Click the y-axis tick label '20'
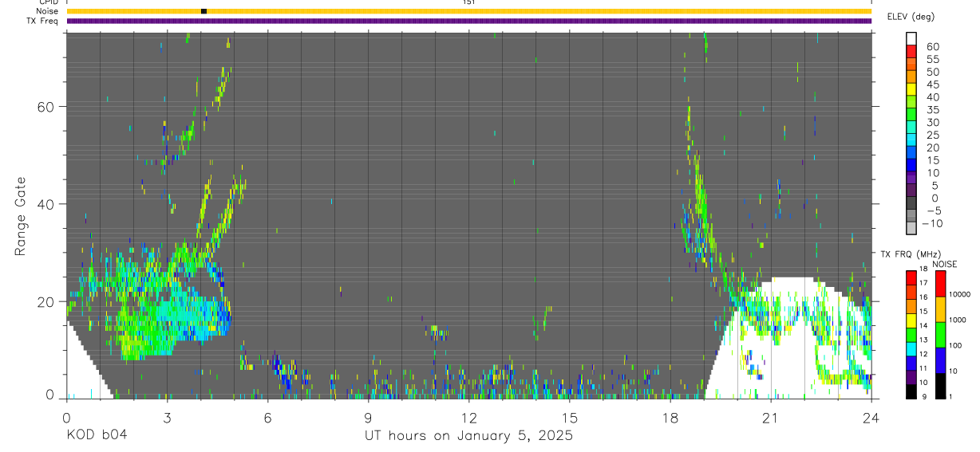The height and width of the screenshot is (452, 980). [x=45, y=301]
